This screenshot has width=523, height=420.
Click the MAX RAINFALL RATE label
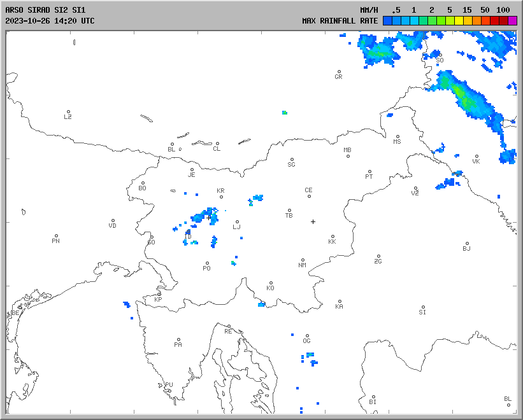pyautogui.click(x=340, y=20)
